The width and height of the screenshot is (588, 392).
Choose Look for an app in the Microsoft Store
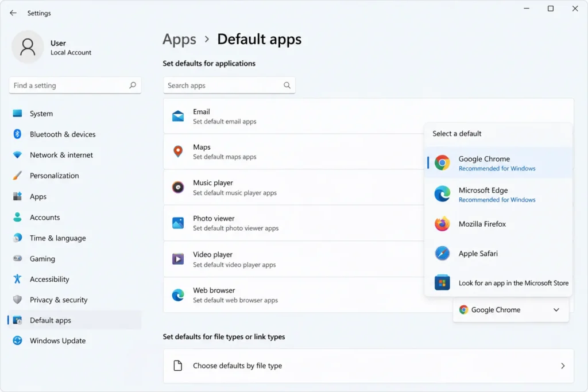498,282
